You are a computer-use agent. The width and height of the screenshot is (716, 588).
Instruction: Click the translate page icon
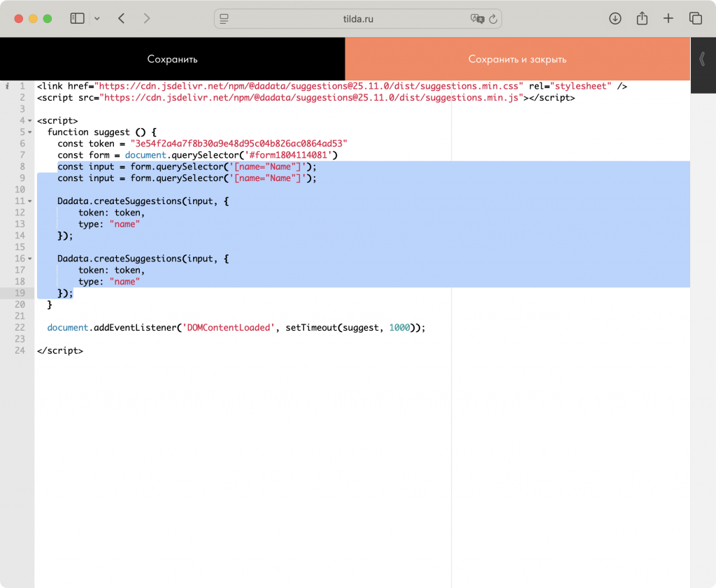tap(477, 19)
